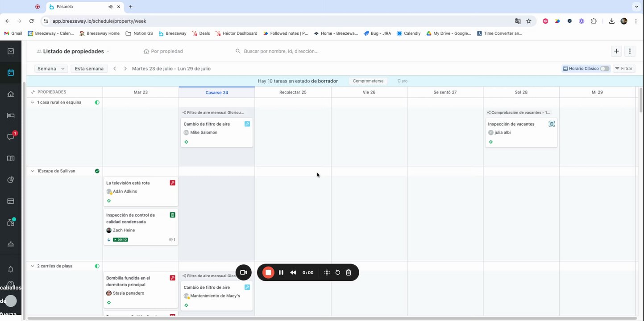Open the Filtrar filter menu
The height and width of the screenshot is (321, 644).
point(624,69)
